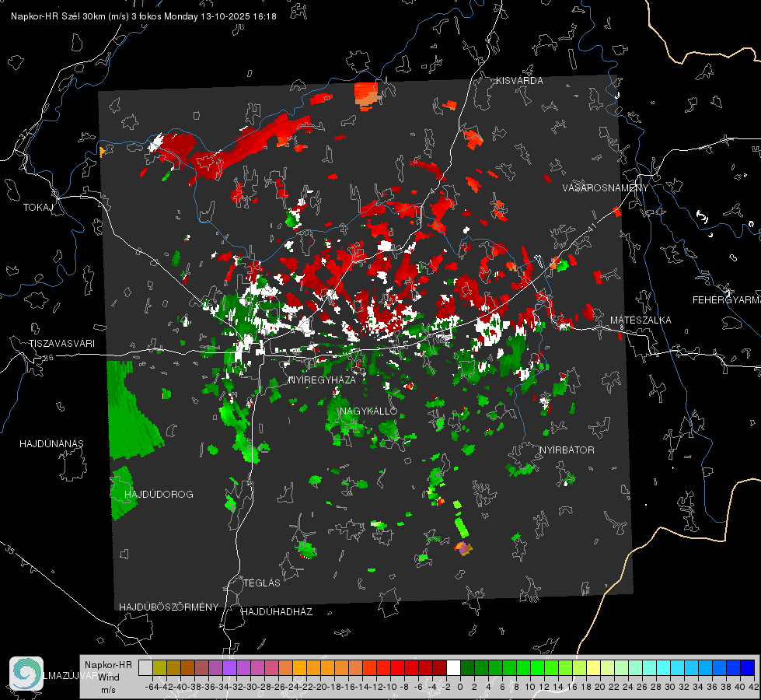Click the white swatch in the wind legend
Image resolution: width=761 pixels, height=700 pixels.
[x=453, y=667]
